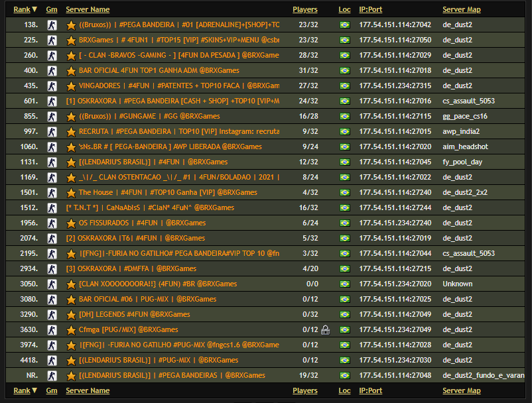Viewport: 532px width, 403px height.
Task: Toggle the favorite star for top-ranked ((Bruxos)) server
Action: click(x=71, y=25)
